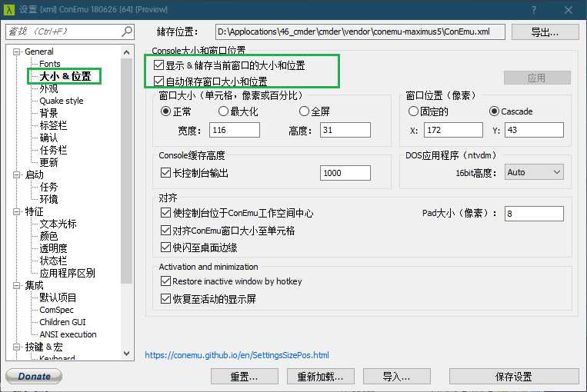Screen dimensions: 587x392
Task: Open the 应用程序区别 settings page
Action: [68, 273]
